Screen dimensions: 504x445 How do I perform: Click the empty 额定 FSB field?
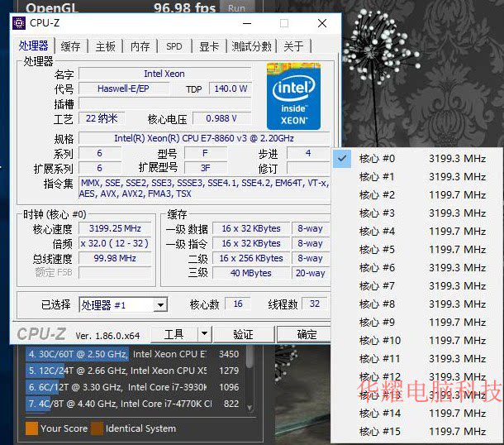click(x=115, y=273)
